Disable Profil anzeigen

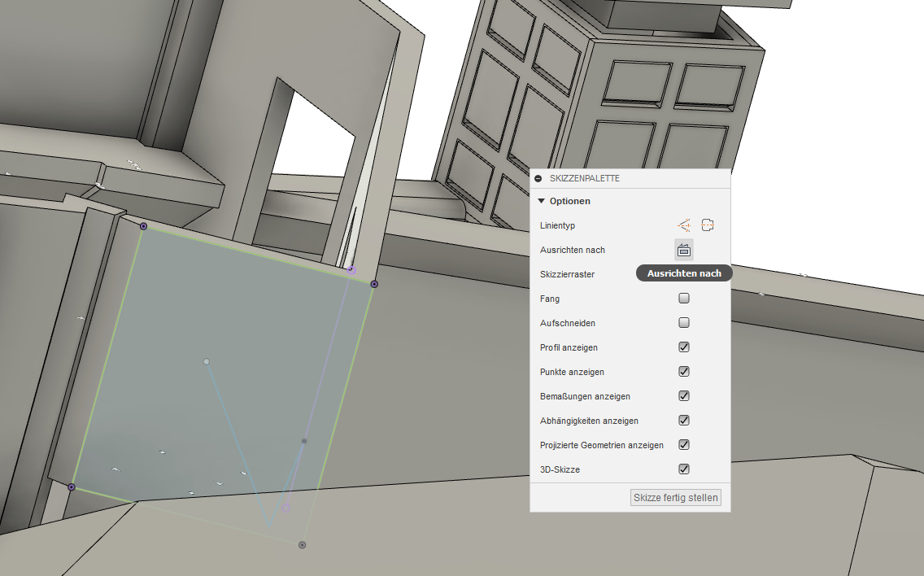point(683,347)
